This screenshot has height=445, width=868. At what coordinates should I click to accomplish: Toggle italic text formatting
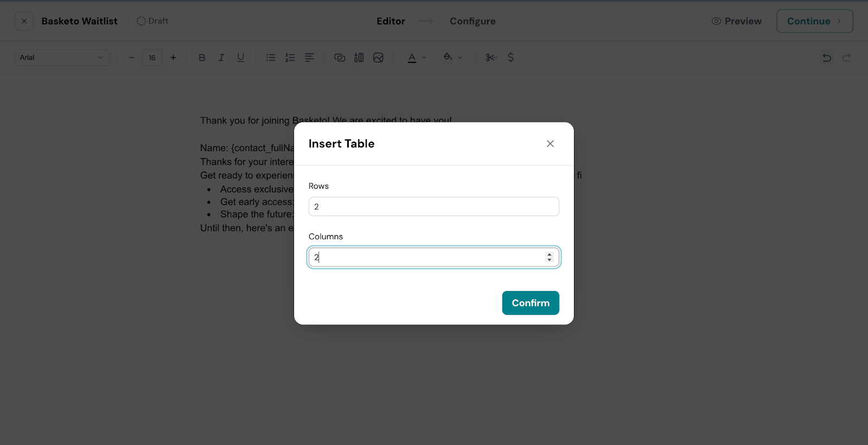tap(221, 57)
